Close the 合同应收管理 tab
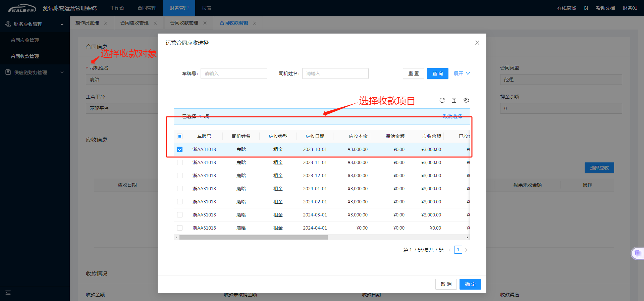The image size is (644, 301). coord(155,23)
